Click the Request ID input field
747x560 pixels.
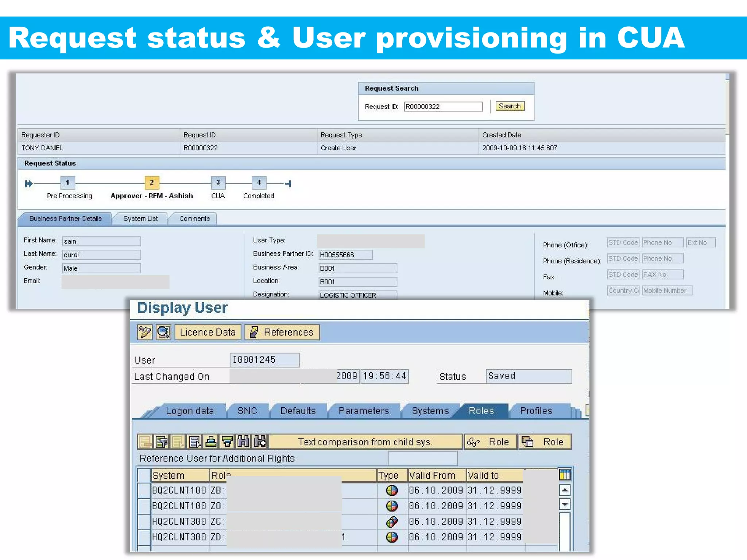coord(443,106)
